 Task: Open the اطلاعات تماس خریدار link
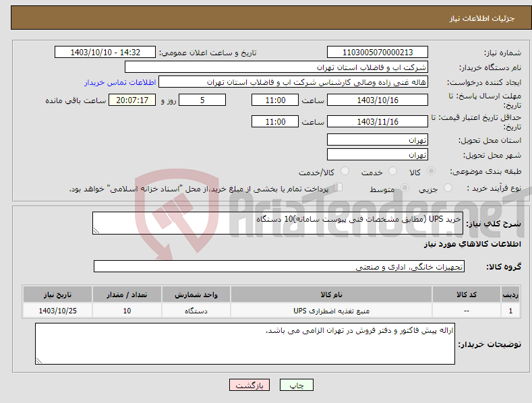click(120, 82)
